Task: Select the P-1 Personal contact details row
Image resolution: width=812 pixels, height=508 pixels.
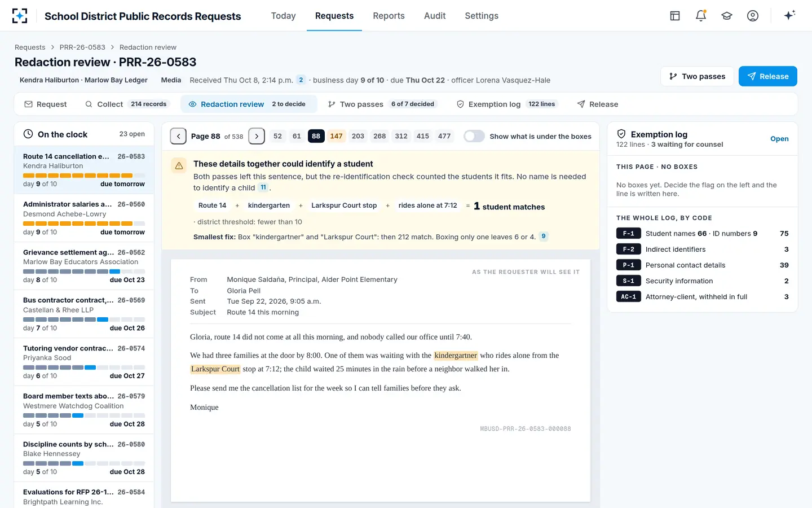Action: 703,265
